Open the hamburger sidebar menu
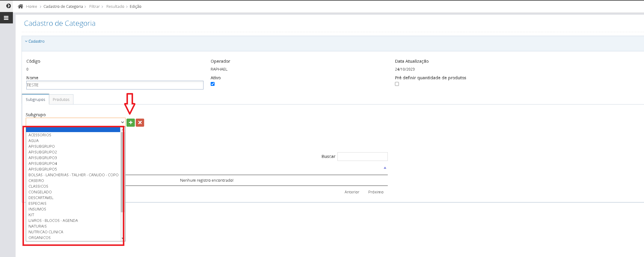 (6, 18)
